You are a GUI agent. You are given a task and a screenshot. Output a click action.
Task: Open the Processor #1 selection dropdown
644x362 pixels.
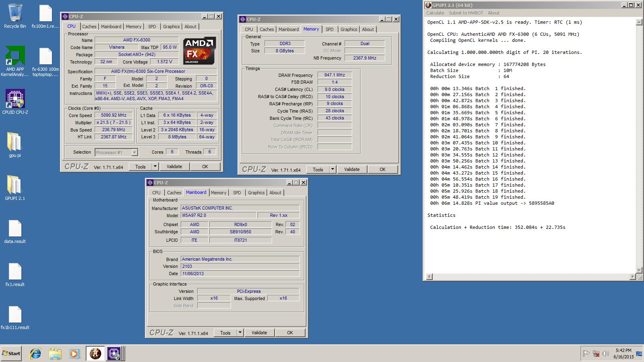pyautogui.click(x=134, y=152)
